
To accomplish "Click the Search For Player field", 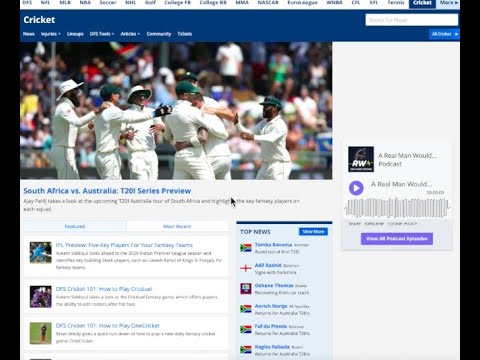I will 412,20.
